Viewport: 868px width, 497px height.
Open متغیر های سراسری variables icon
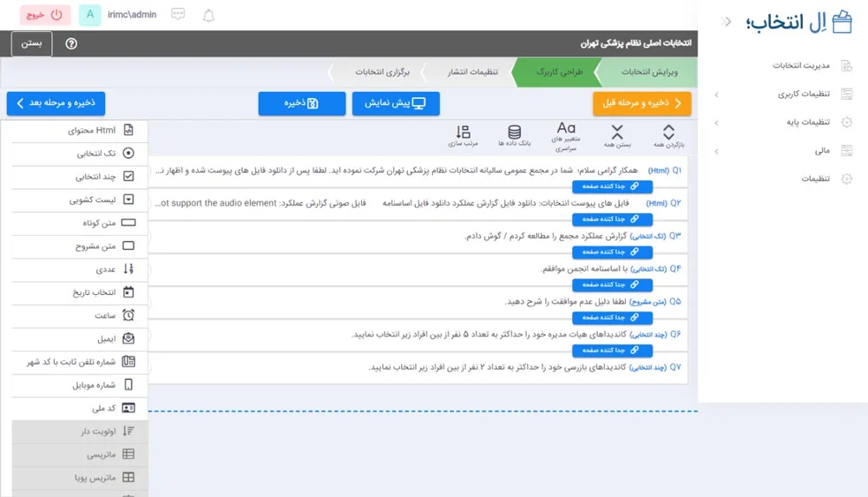(566, 136)
